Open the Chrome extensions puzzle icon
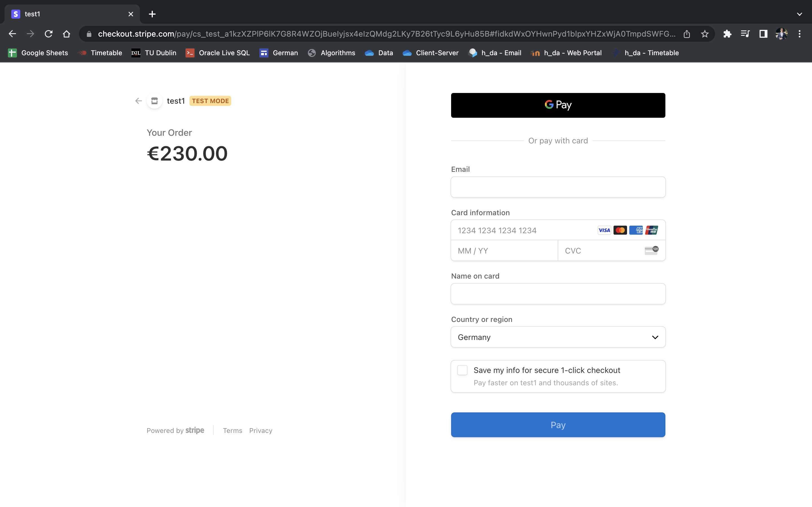Screen dimensions: 812x507 point(727,34)
